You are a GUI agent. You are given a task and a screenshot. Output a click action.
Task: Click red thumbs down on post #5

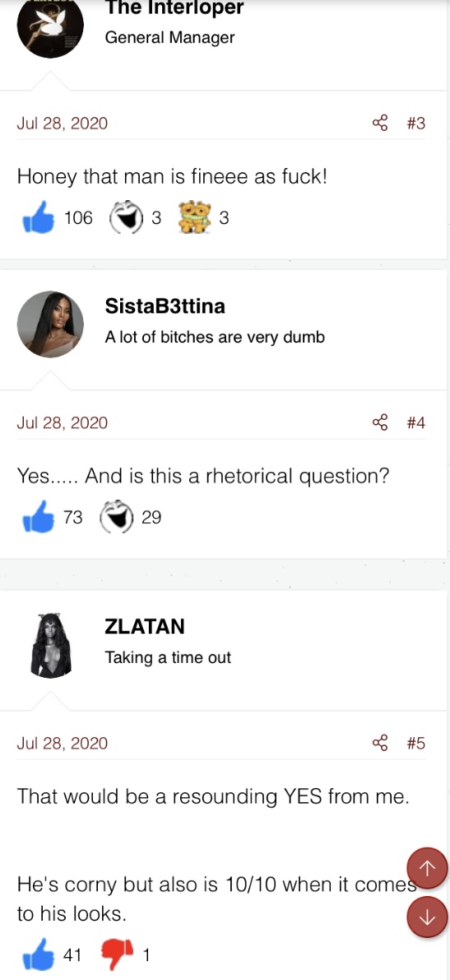pos(118,954)
